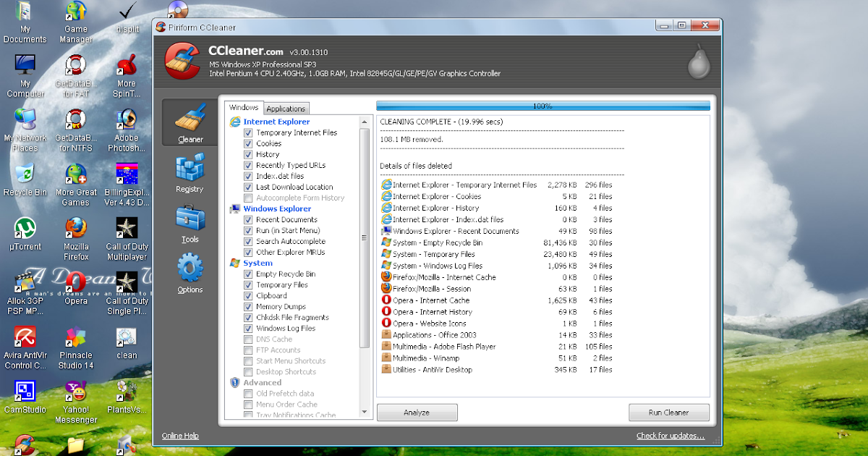Enable DNS Cache checkbox
This screenshot has width=868, height=456.
tap(249, 339)
